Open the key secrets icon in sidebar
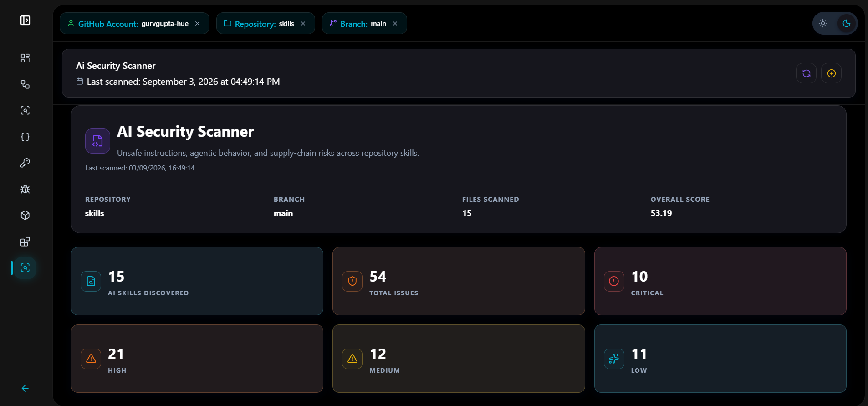Image resolution: width=868 pixels, height=406 pixels. (x=25, y=163)
